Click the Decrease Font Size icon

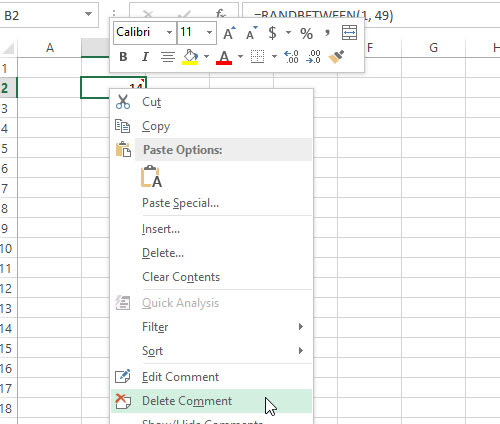coord(251,33)
